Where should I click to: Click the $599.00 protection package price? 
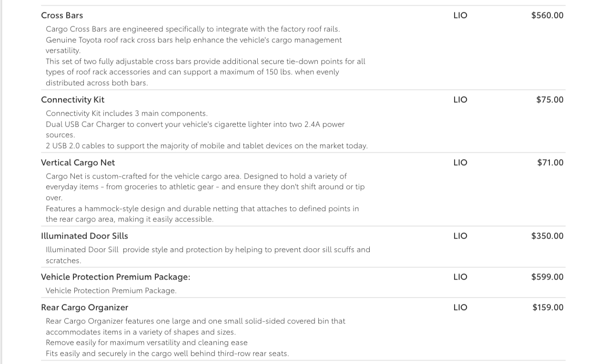[547, 277]
